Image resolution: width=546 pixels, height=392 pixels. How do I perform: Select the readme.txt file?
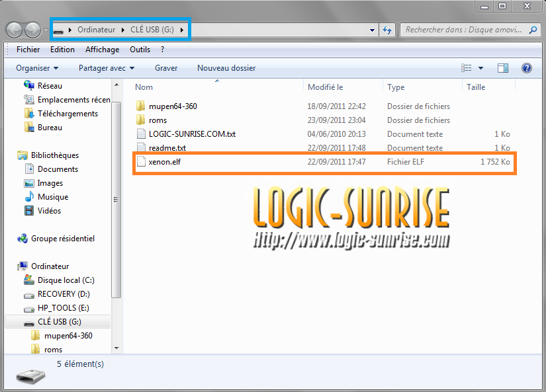pyautogui.click(x=167, y=148)
